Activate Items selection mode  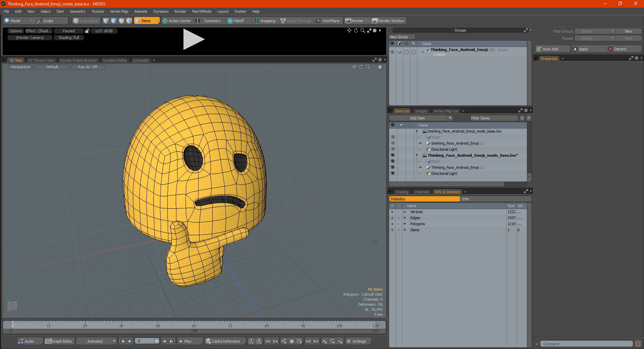pyautogui.click(x=147, y=21)
